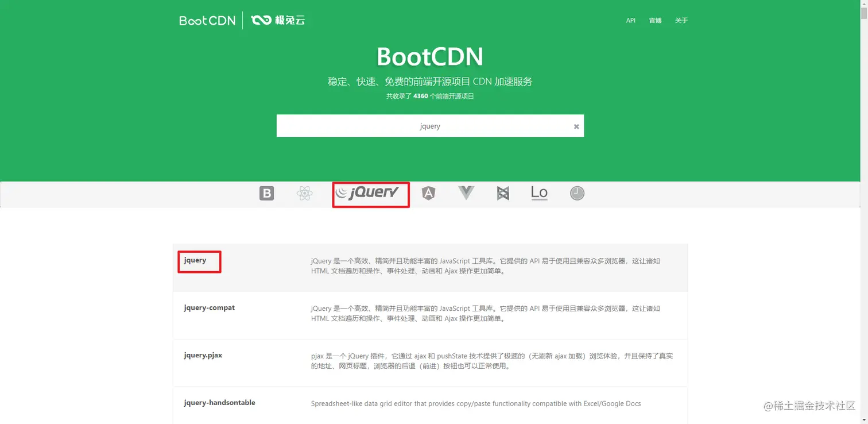This screenshot has width=868, height=424.
Task: Open the 极兔云 logo link
Action: click(278, 21)
